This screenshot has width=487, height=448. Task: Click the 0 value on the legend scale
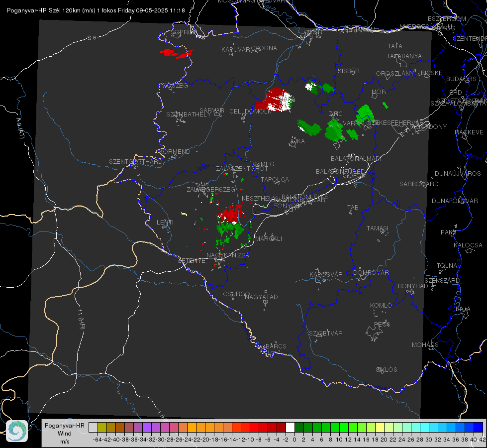(x=294, y=440)
